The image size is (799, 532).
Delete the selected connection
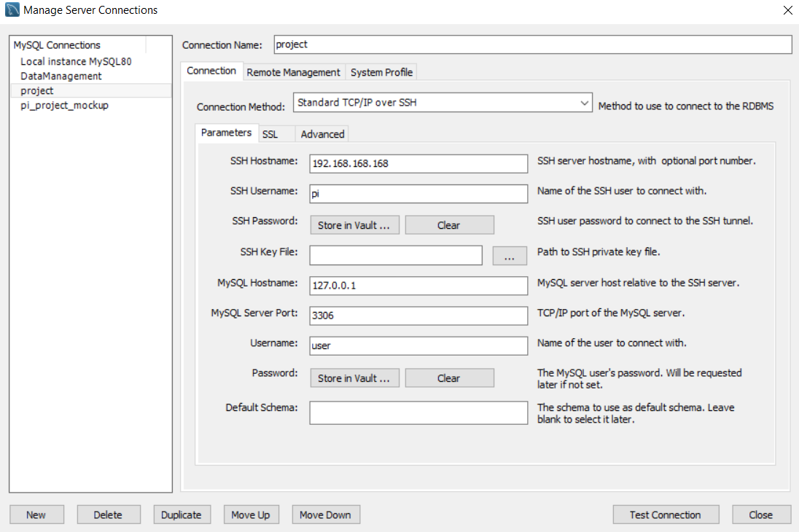[x=109, y=515]
